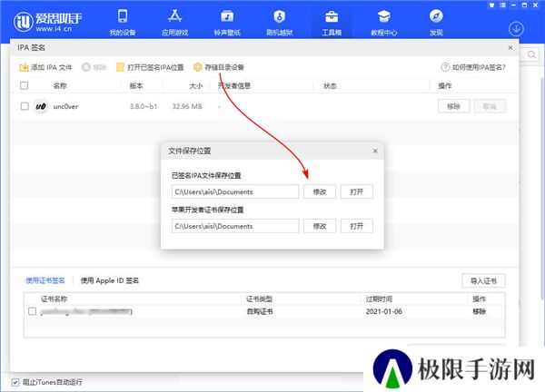
Task: Click 取消 button in unc0ver row
Action: tap(490, 106)
